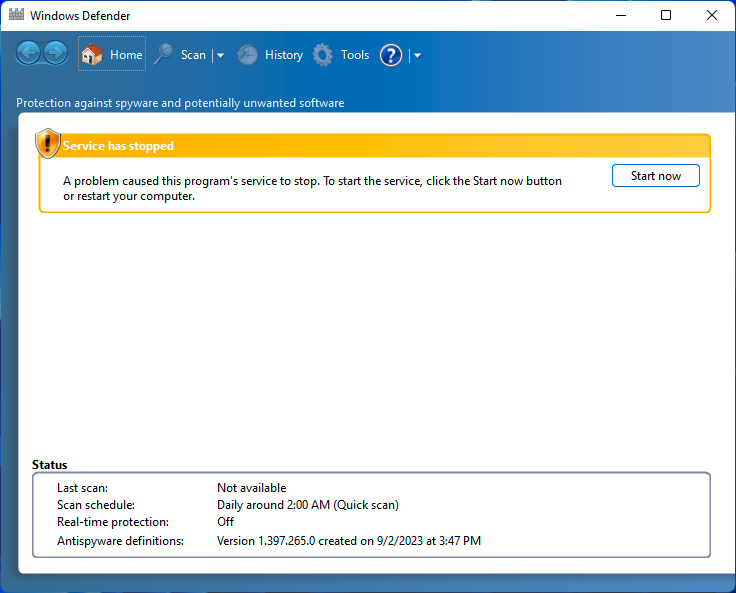Go to the Home label
The height and width of the screenshot is (593, 736).
tap(126, 55)
